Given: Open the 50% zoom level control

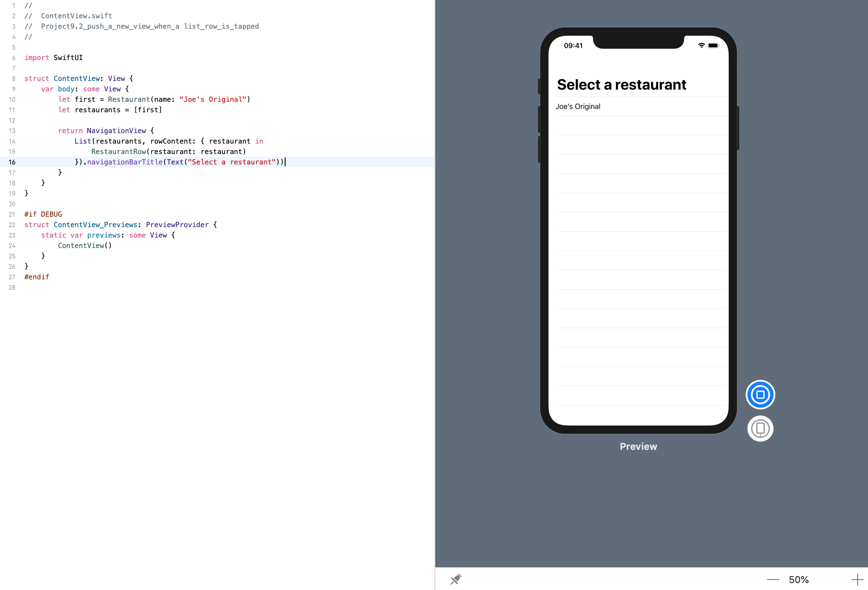Looking at the screenshot, I should click(x=799, y=580).
